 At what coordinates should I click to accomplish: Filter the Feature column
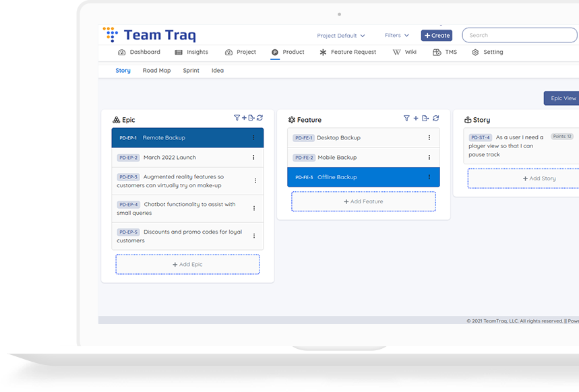406,118
